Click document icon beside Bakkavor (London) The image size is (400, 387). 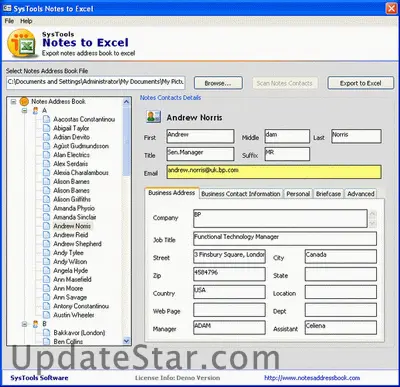47,333
